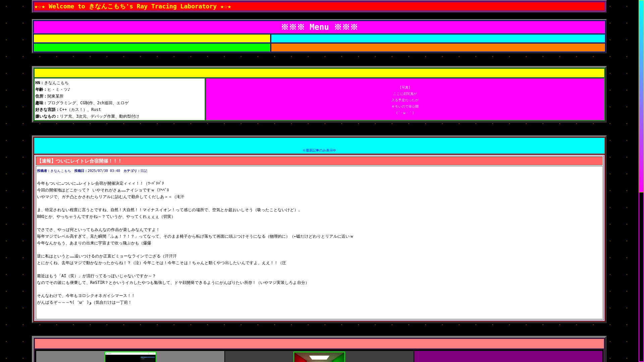Click the Welcome Ray Tracing Laboratory banner text

pos(132,6)
